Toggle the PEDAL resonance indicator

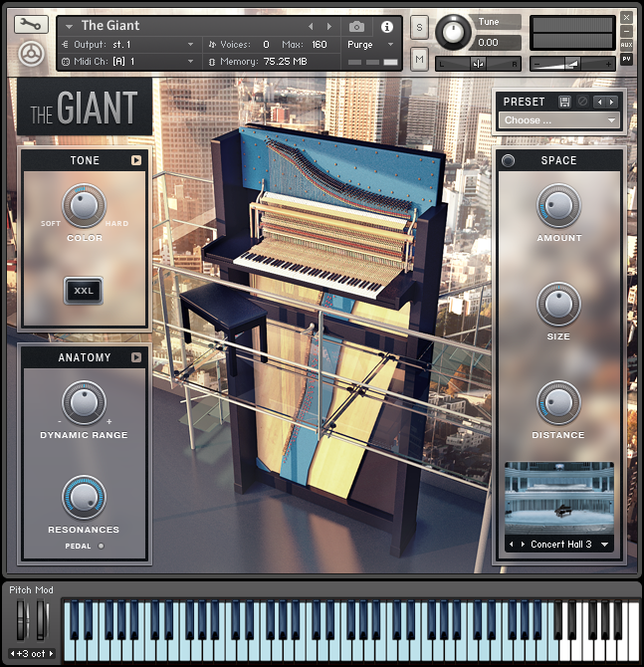coord(101,547)
